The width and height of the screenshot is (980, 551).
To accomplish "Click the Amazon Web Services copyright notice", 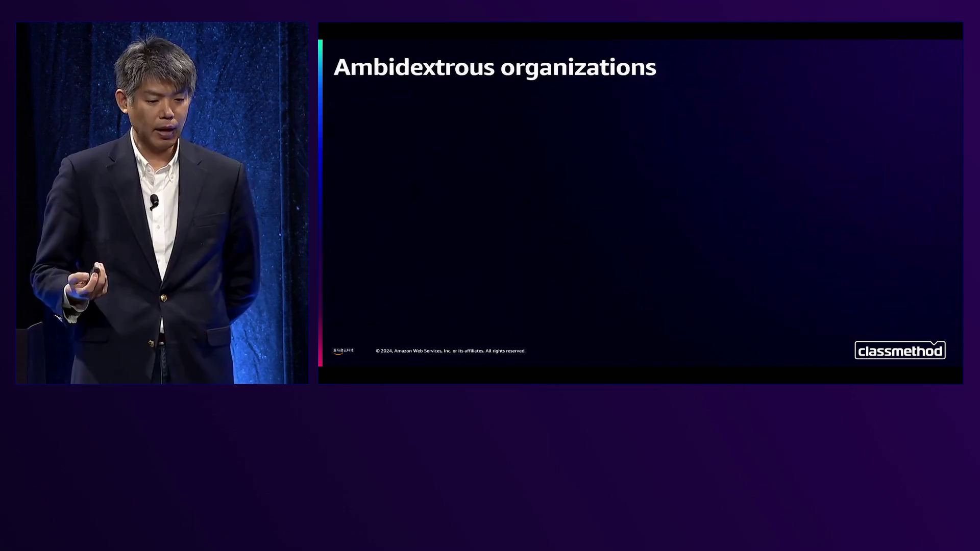I will click(x=450, y=351).
